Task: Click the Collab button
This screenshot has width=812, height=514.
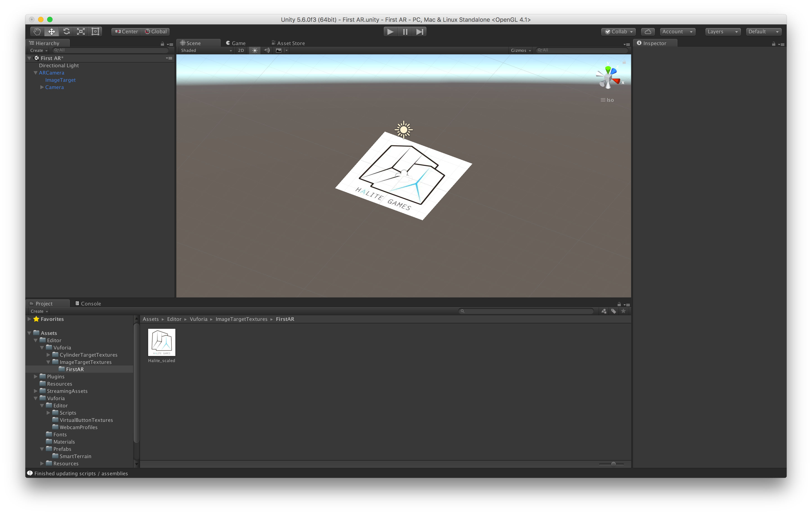Action: tap(618, 32)
